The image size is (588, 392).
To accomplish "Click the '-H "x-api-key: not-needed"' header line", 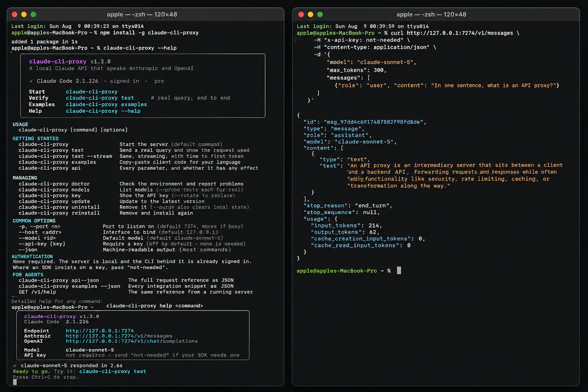I will coord(362,40).
